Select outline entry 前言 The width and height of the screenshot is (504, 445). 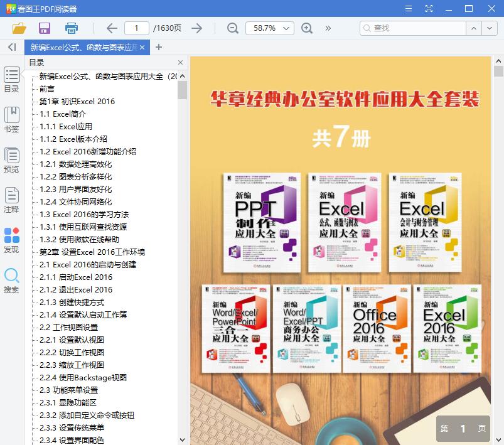(47, 88)
